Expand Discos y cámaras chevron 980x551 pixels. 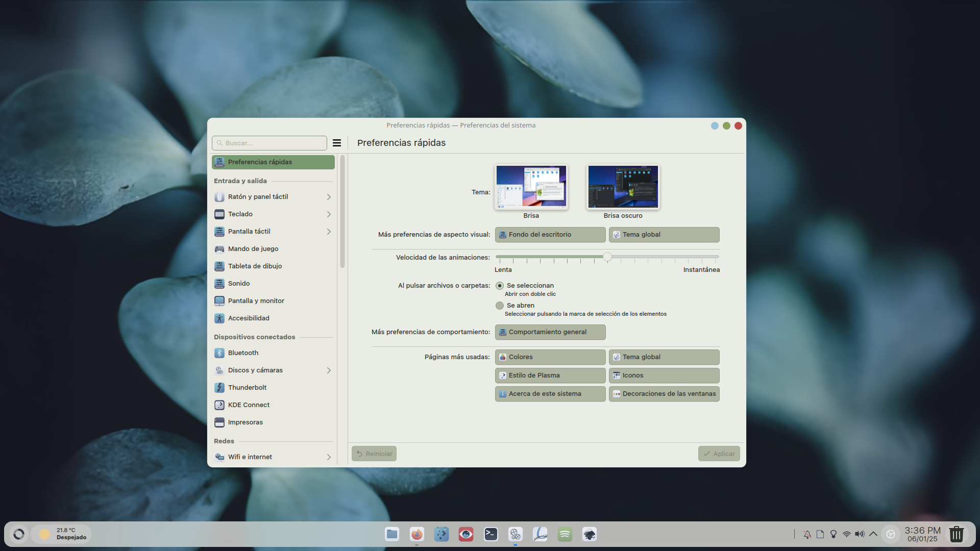pyautogui.click(x=329, y=370)
